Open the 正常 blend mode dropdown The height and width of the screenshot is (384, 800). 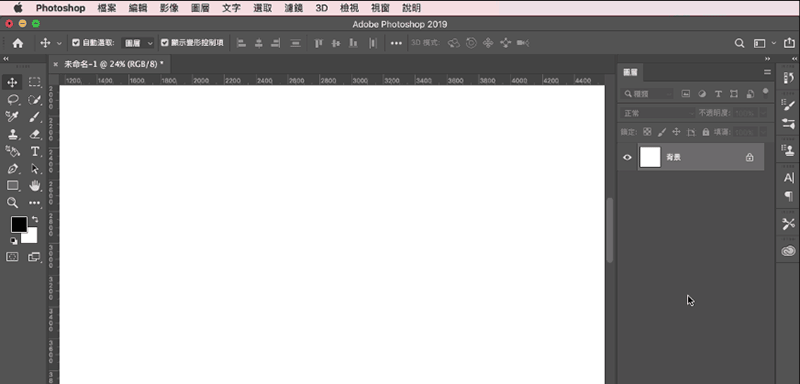click(x=658, y=113)
